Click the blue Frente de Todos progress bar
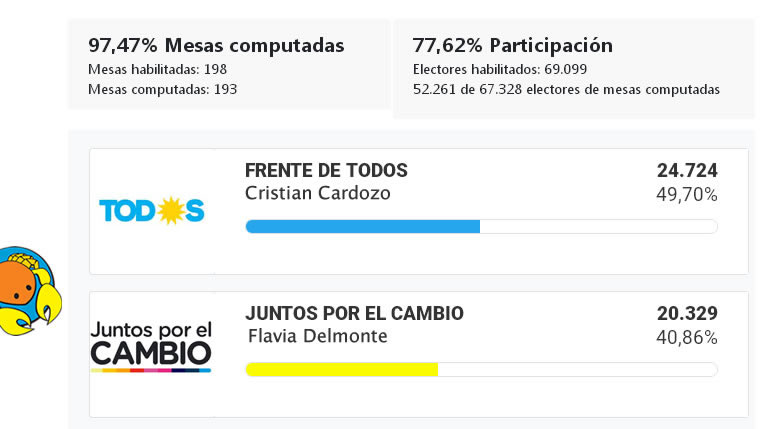 [363, 226]
